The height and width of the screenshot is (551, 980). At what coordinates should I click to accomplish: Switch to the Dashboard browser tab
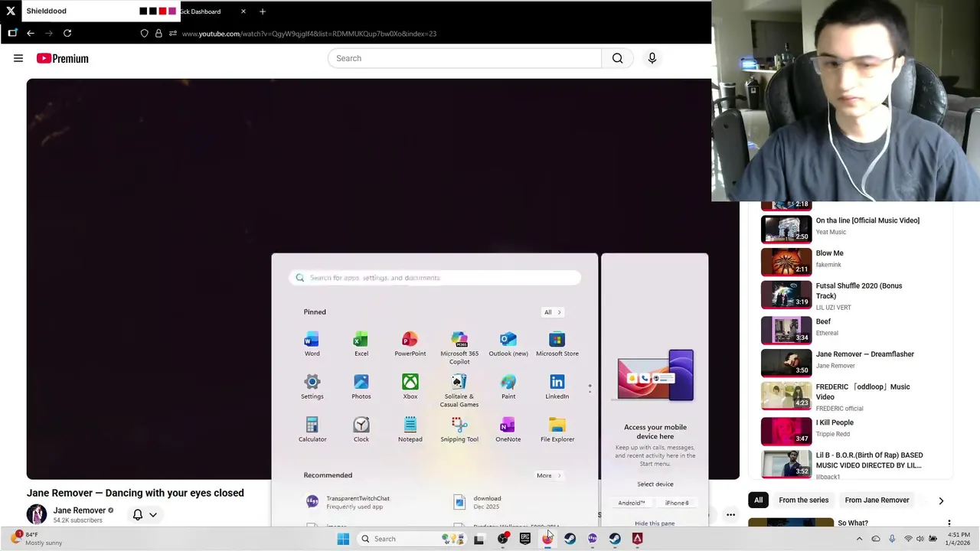(213, 11)
